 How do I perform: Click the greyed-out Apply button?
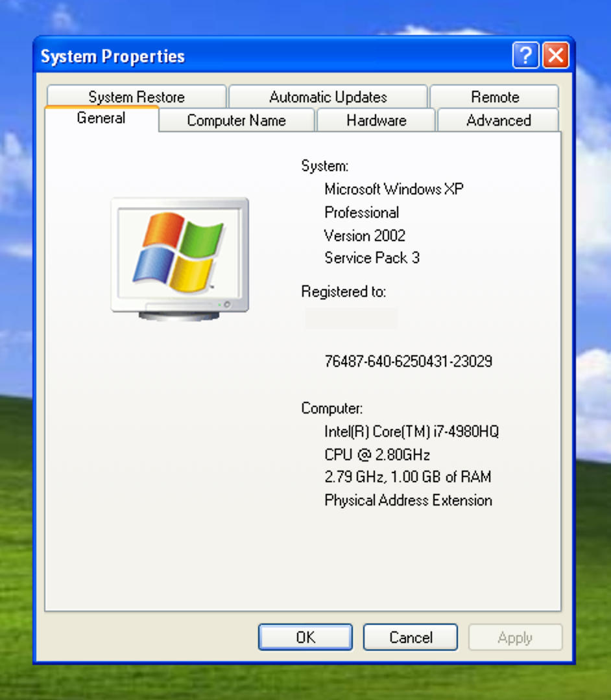[515, 637]
